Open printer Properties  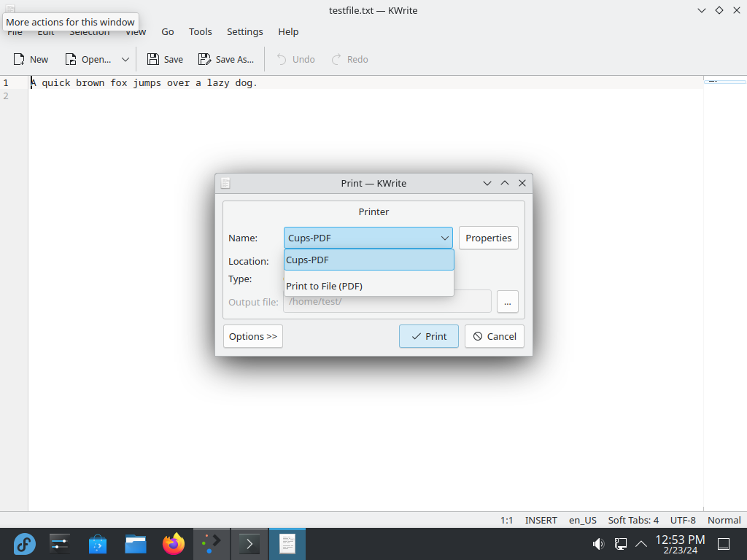(488, 238)
